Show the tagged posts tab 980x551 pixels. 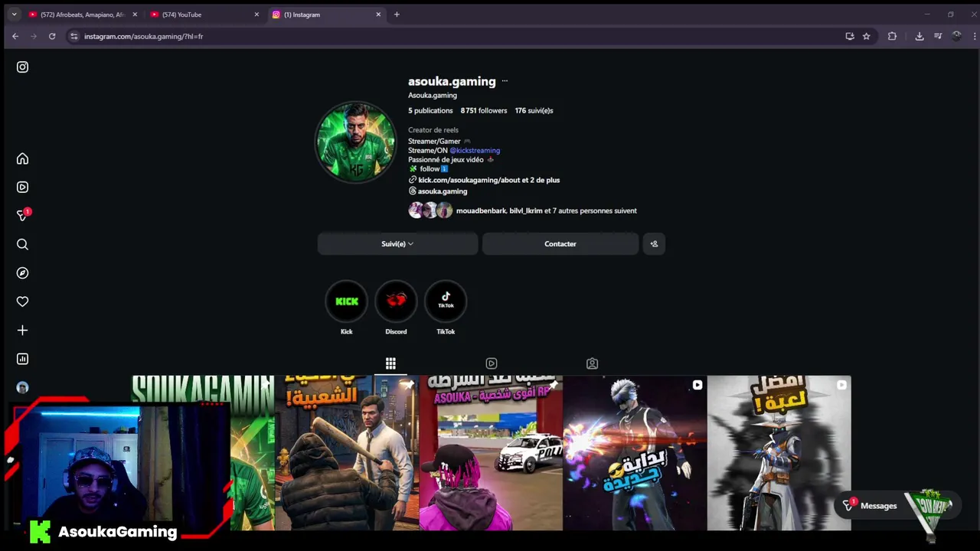[x=592, y=364]
